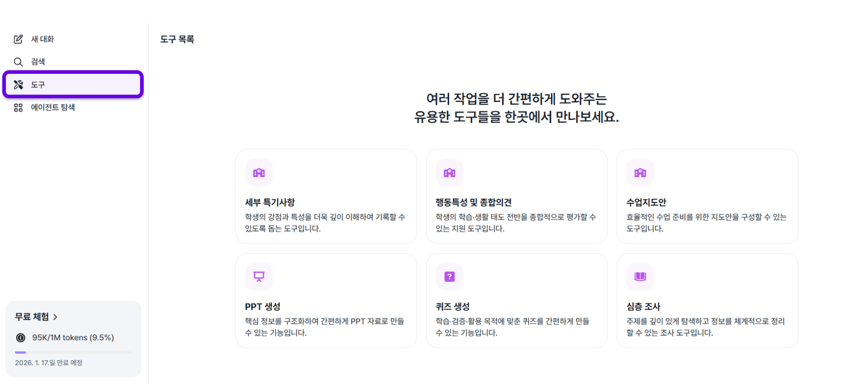Click the new chat pencil icon
The height and width of the screenshot is (390, 868).
[18, 39]
